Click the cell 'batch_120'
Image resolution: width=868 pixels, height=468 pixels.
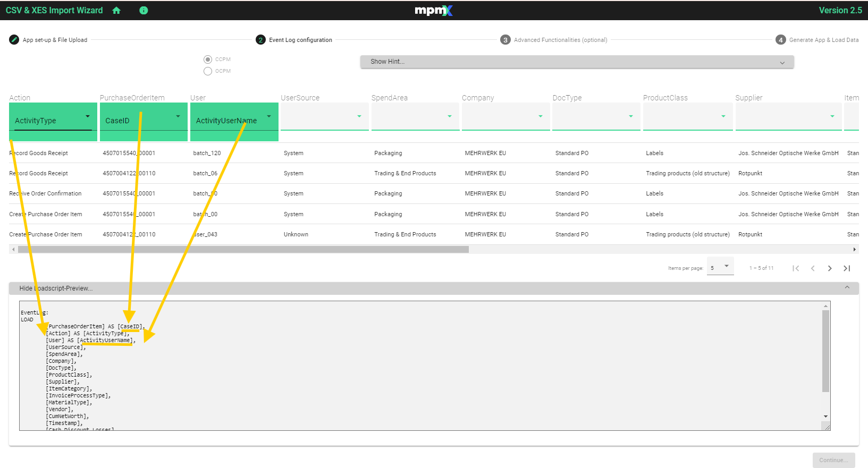(207, 153)
